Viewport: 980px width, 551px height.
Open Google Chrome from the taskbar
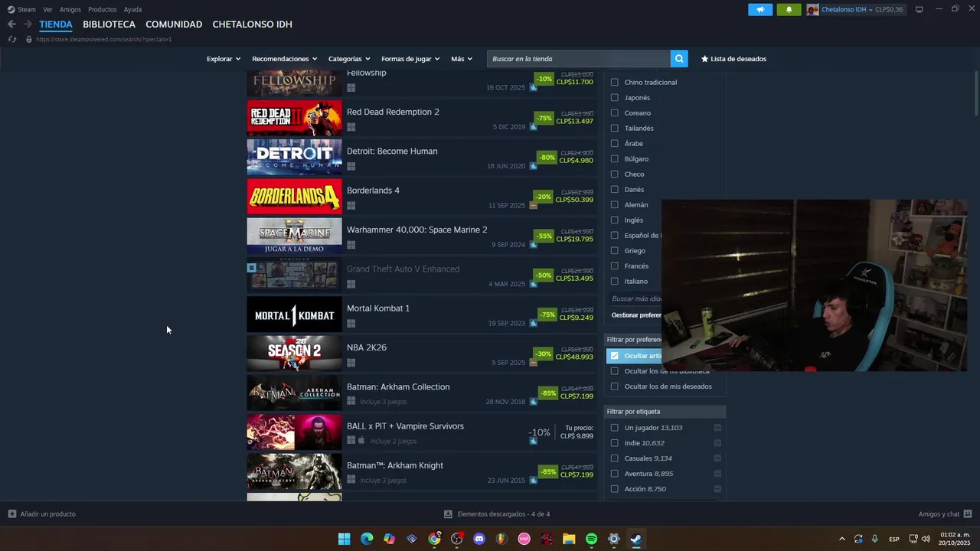pos(434,539)
